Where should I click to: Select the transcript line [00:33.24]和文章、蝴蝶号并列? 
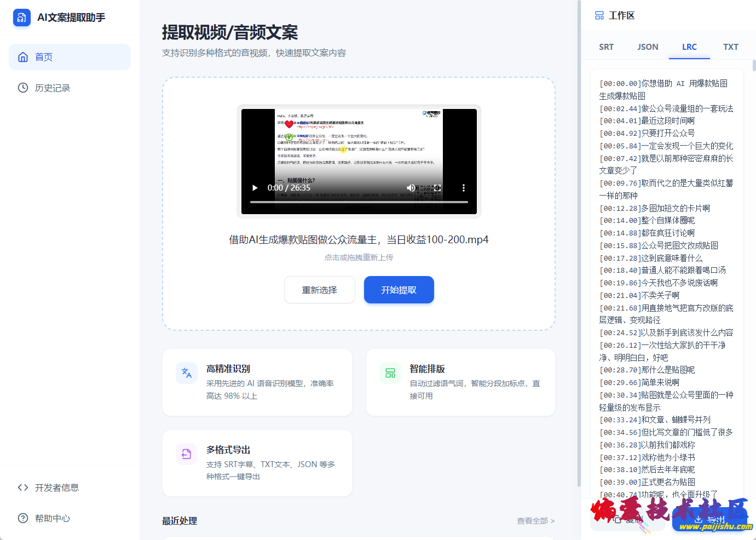tap(655, 420)
